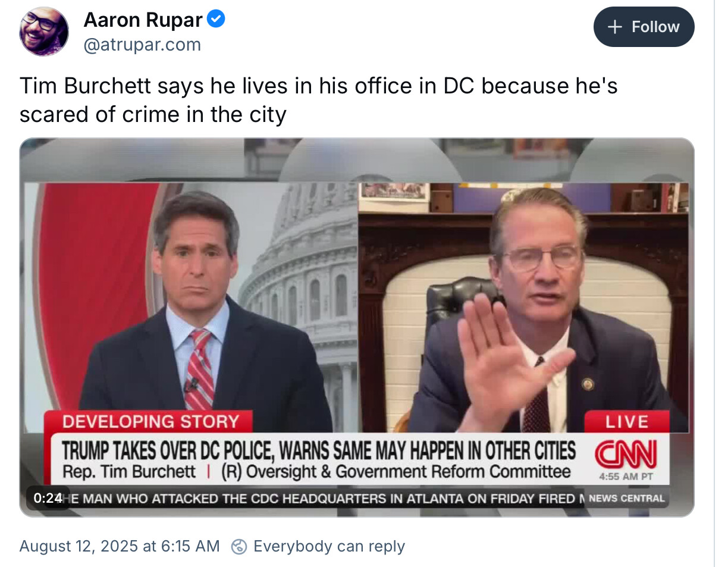Click the globe icon beside reply settings
This screenshot has height=567, width=728.
click(239, 546)
